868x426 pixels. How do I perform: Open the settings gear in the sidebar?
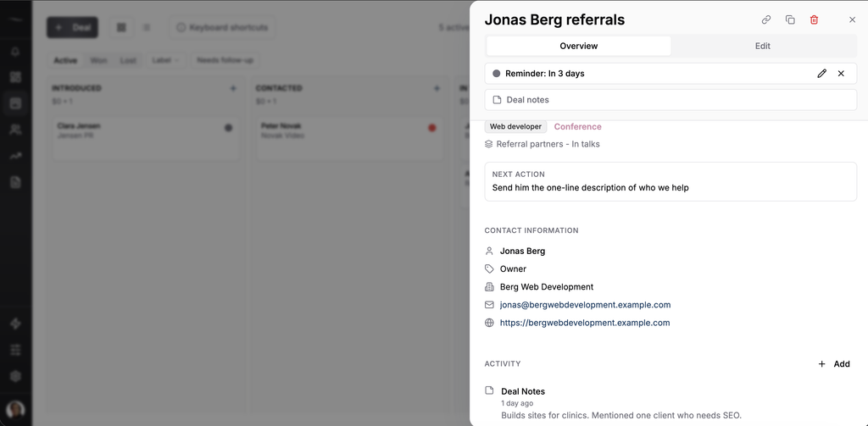pos(15,376)
